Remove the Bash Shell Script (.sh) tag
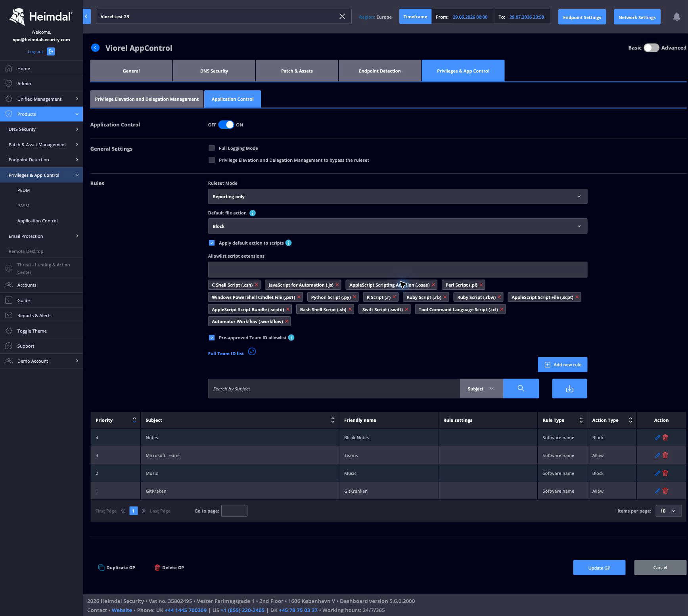Viewport: 688px width, 616px height. [x=350, y=310]
